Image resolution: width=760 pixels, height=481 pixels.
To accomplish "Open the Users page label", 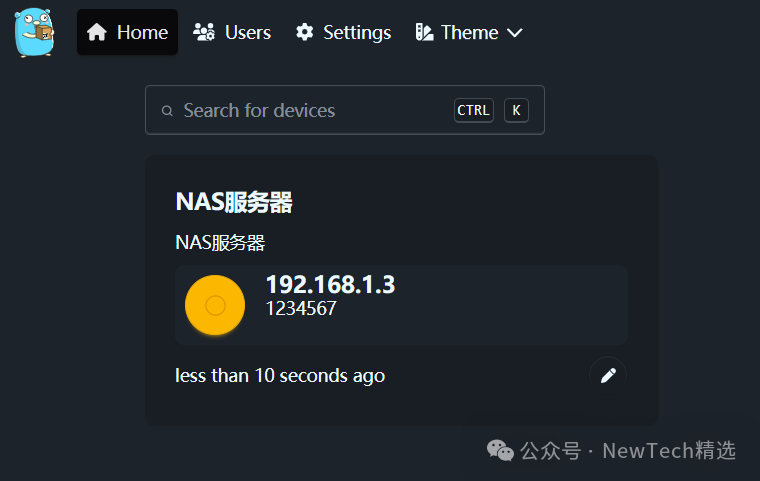I will point(248,32).
